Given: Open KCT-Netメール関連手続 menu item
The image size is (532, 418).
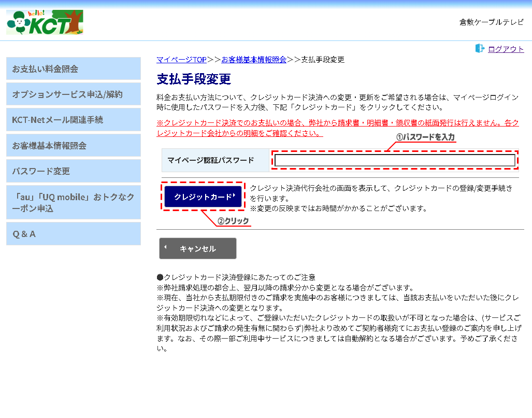Looking at the screenshot, I should click(73, 119).
